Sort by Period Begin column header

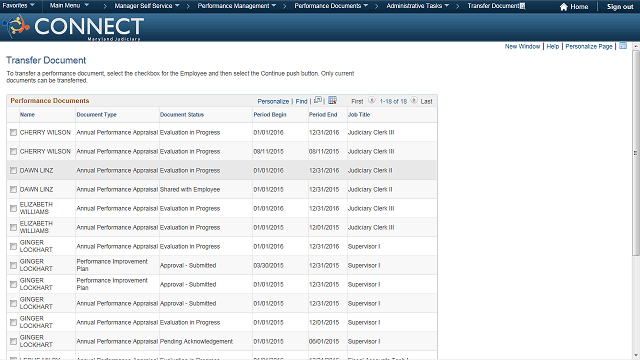[x=270, y=115]
